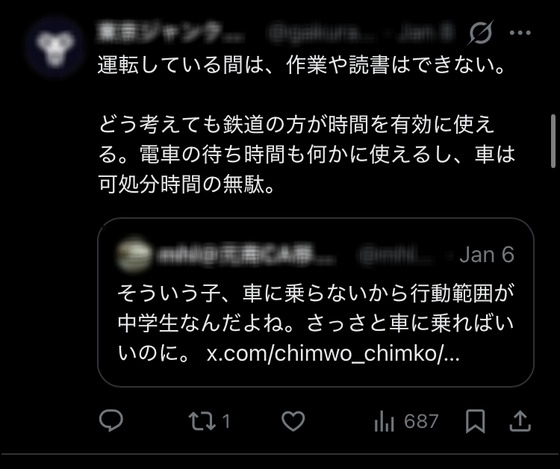Click the blurred author display name
The height and width of the screenshot is (469, 560).
(171, 33)
